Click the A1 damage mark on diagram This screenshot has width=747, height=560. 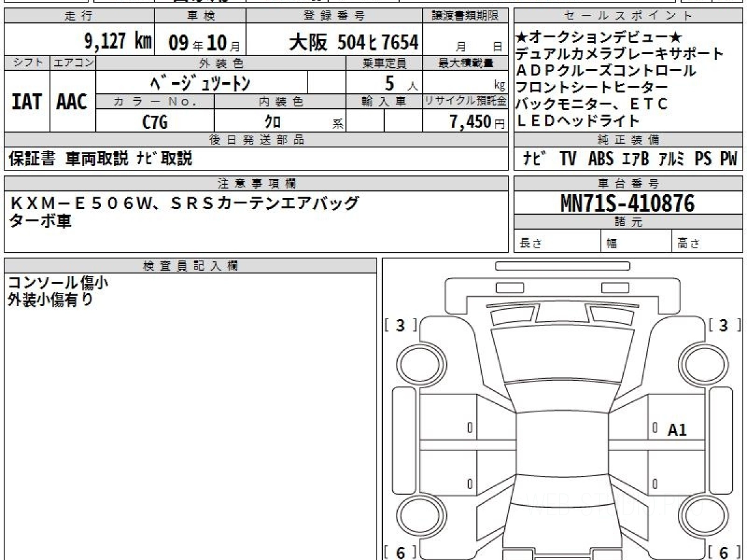click(x=677, y=429)
